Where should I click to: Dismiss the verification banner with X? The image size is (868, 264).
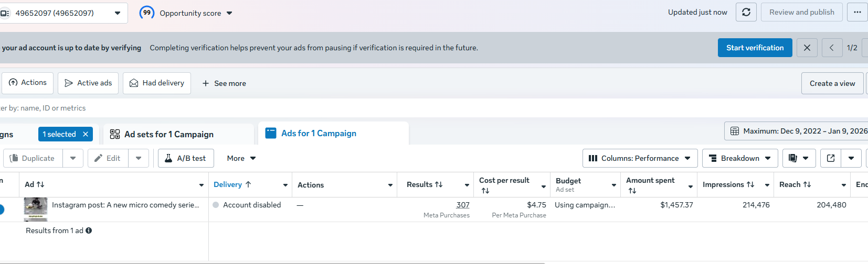tap(807, 48)
